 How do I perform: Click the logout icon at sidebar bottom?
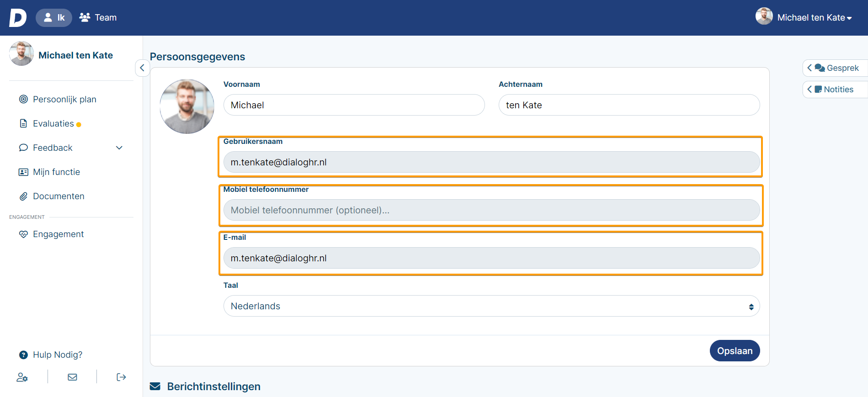pos(121,377)
